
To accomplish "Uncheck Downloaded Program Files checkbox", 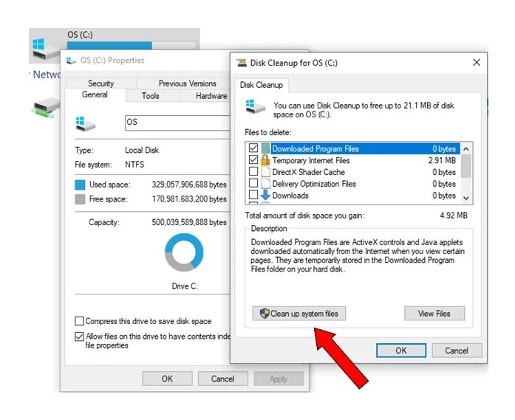I will point(253,148).
